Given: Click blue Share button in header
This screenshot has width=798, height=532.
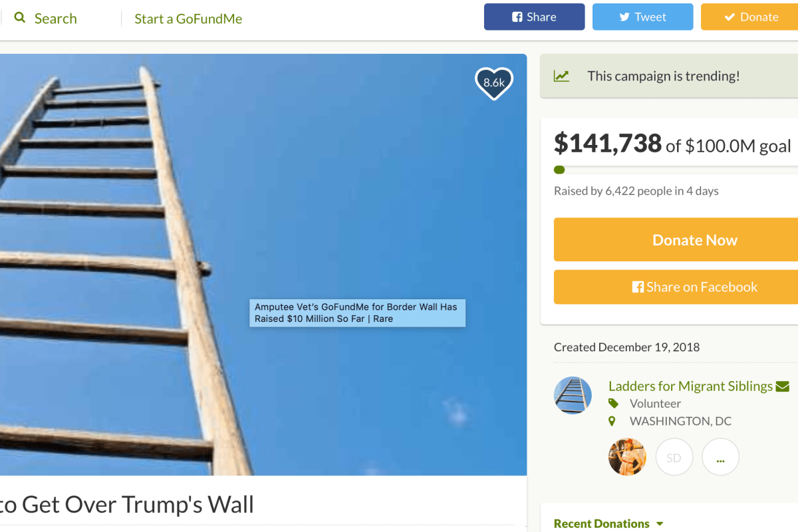Looking at the screenshot, I should 535,17.
